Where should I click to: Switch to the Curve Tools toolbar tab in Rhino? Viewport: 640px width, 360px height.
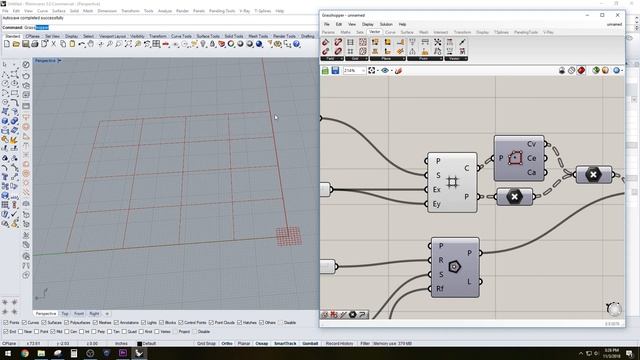click(x=181, y=36)
